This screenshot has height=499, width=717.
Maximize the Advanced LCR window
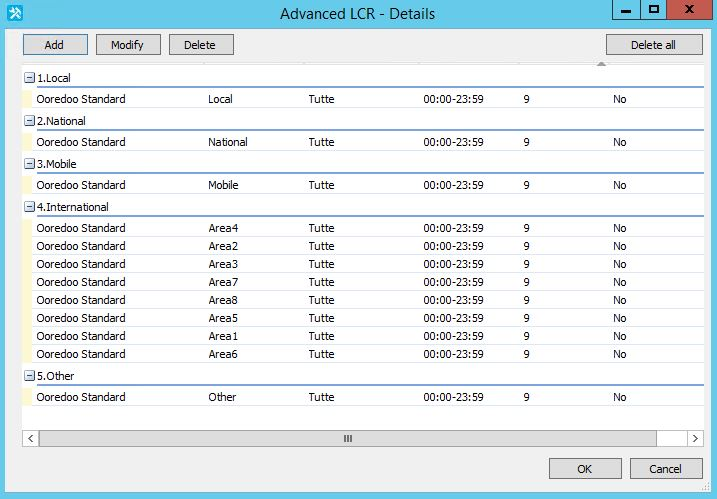[x=654, y=10]
